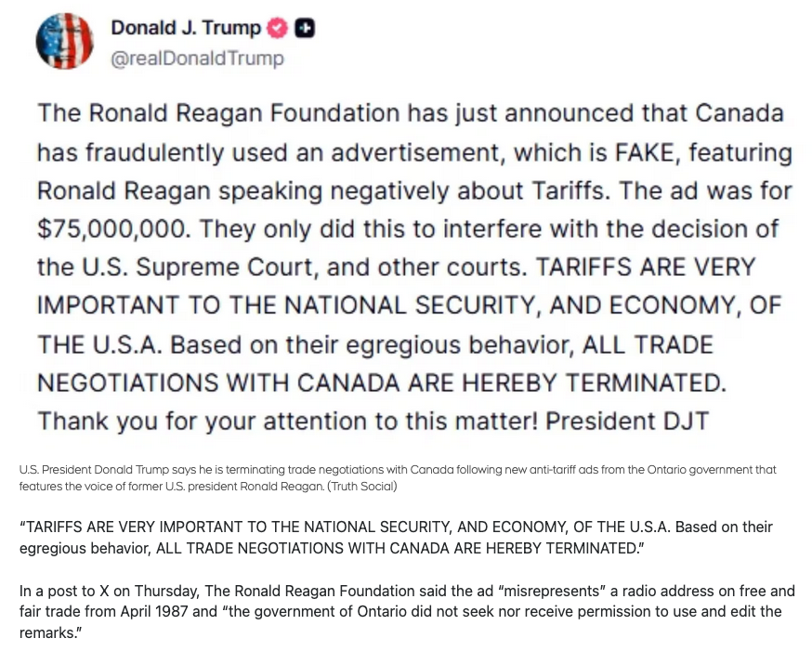Screen dimensions: 812x664
Task: Click the red verified checkmark badge
Action: 278,29
